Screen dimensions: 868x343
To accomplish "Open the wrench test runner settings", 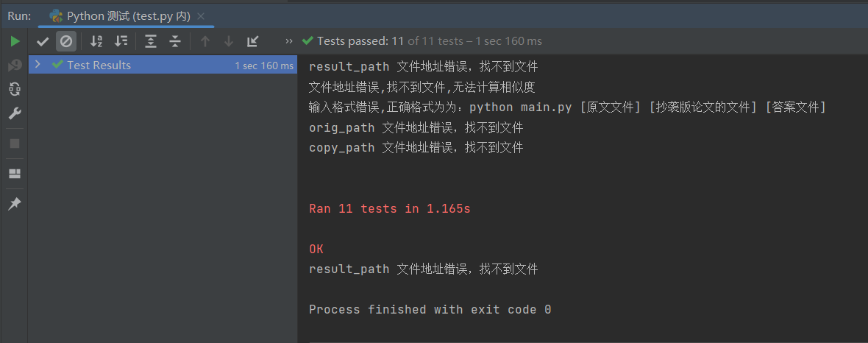I will coord(15,113).
